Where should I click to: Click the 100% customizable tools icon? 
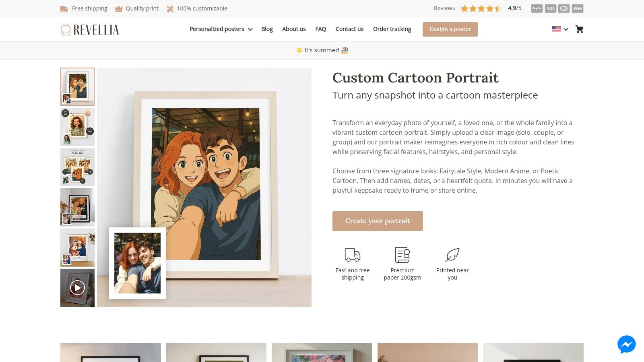(x=170, y=8)
